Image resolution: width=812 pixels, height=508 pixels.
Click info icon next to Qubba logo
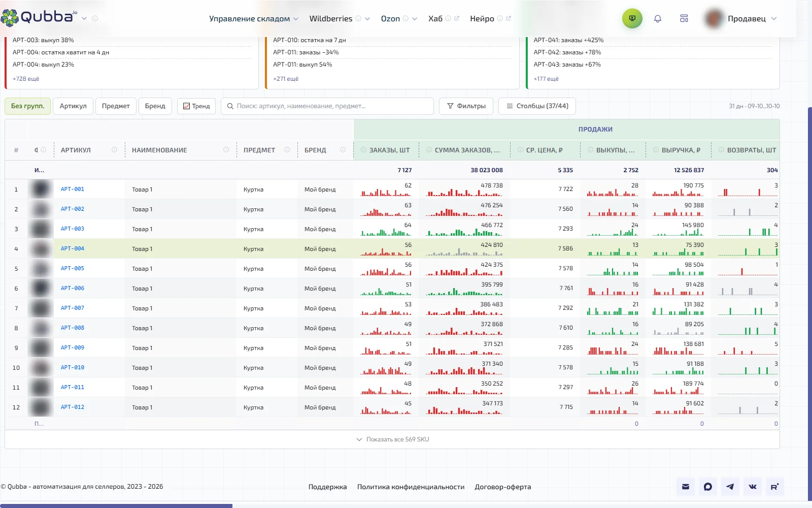[95, 18]
